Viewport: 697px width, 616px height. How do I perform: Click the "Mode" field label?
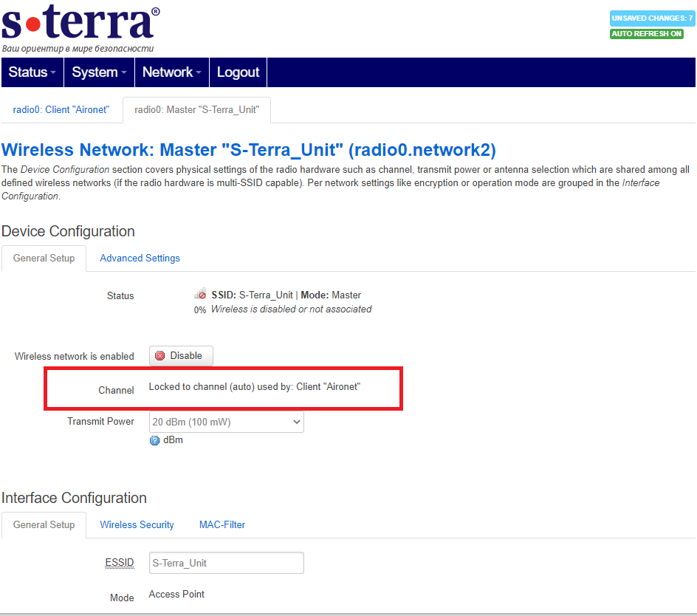point(122,598)
